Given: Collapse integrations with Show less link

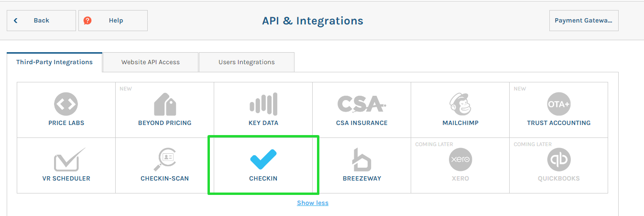Looking at the screenshot, I should [313, 203].
